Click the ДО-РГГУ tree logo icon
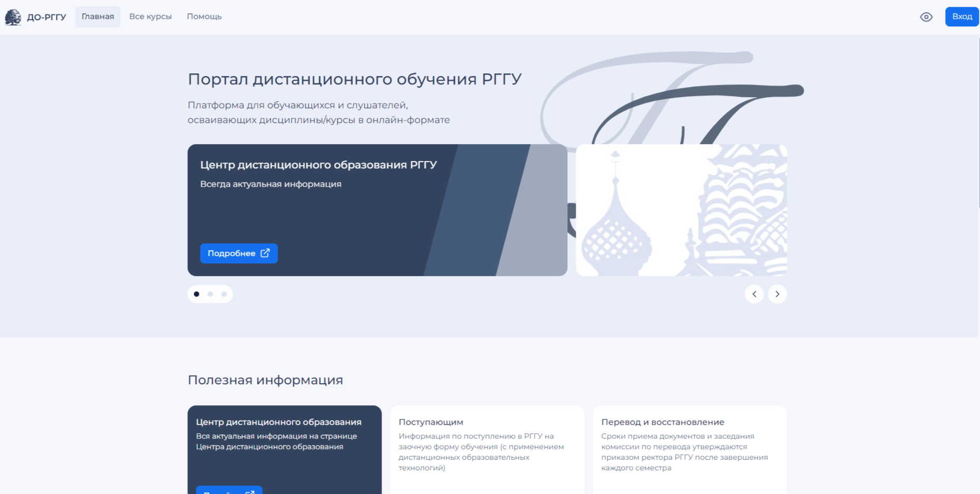 click(x=13, y=17)
